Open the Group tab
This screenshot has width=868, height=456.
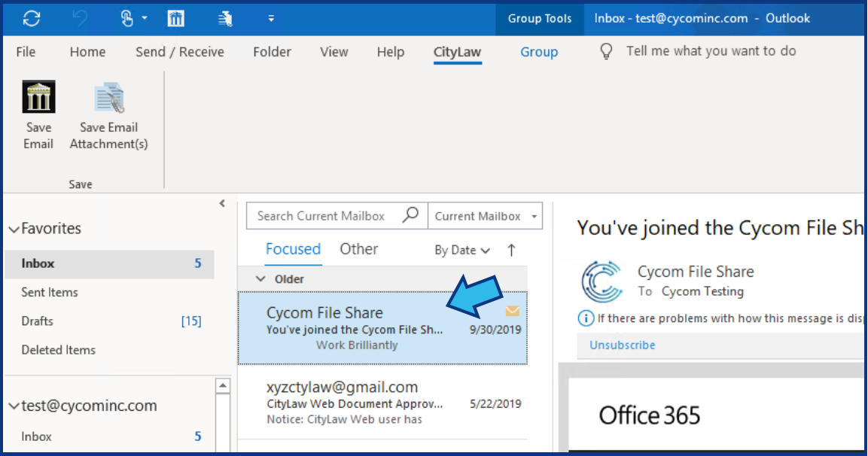click(x=539, y=52)
